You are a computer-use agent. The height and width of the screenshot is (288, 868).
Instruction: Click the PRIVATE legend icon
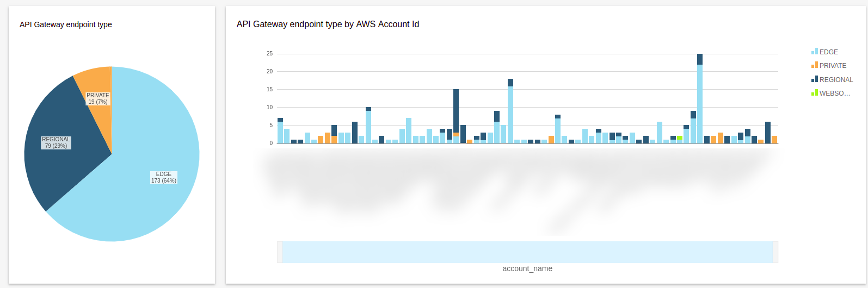click(x=815, y=65)
